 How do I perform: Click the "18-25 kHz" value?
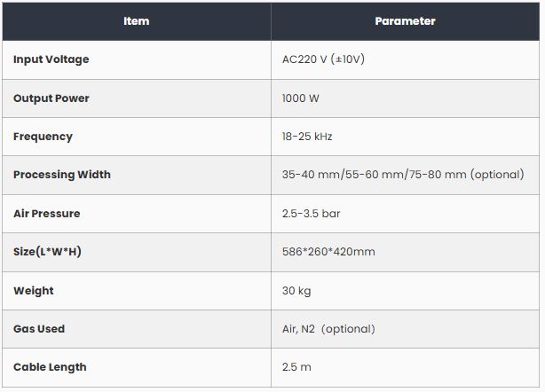pos(307,137)
